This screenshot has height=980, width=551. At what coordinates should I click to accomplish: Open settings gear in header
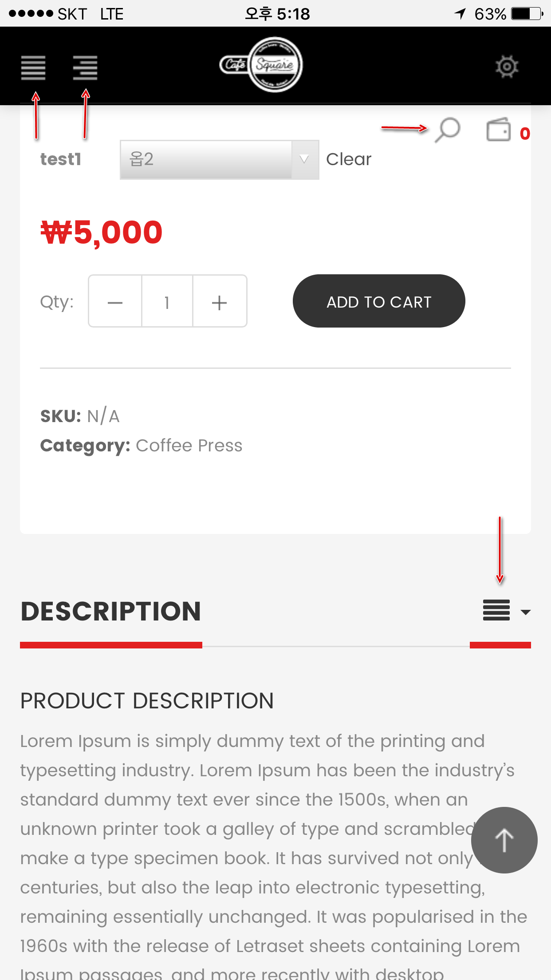click(x=507, y=67)
